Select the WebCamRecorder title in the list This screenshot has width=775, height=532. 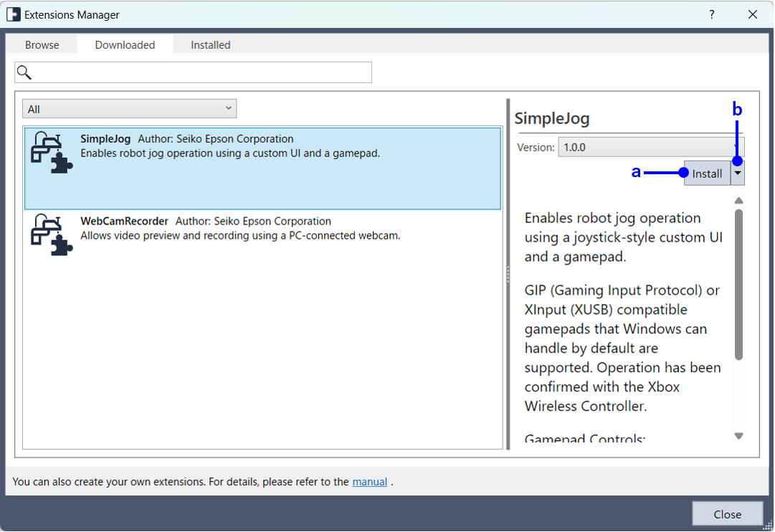tap(124, 221)
